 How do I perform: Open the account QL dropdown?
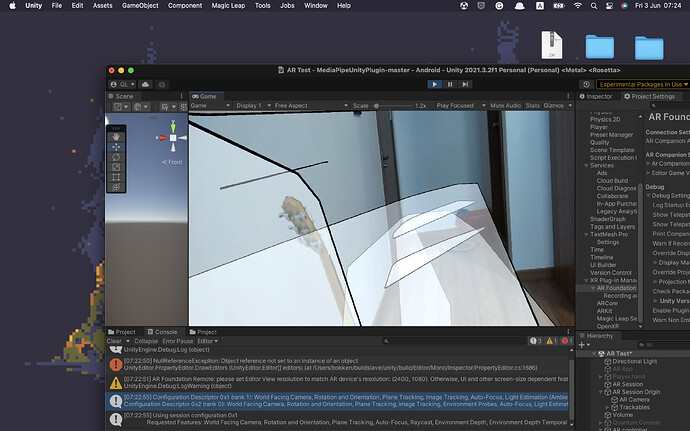click(x=123, y=85)
